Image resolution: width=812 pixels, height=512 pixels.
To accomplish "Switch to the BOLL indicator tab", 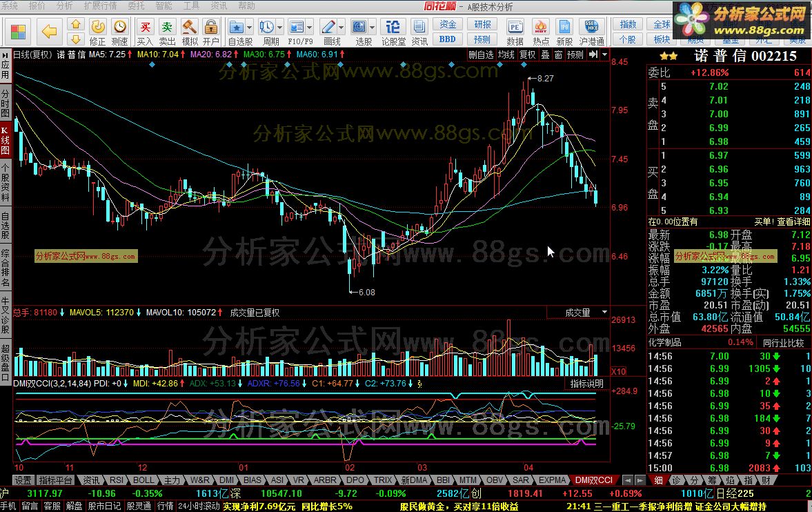I will click(143, 480).
